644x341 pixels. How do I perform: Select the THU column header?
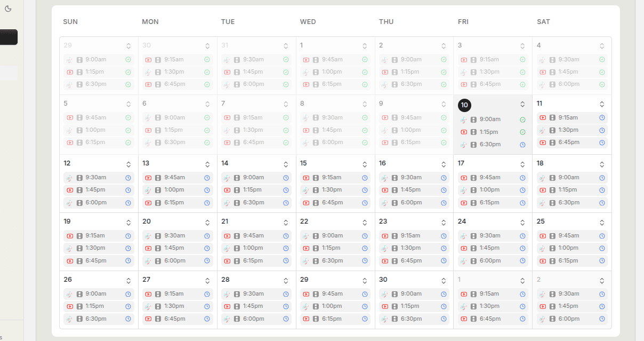coord(386,22)
